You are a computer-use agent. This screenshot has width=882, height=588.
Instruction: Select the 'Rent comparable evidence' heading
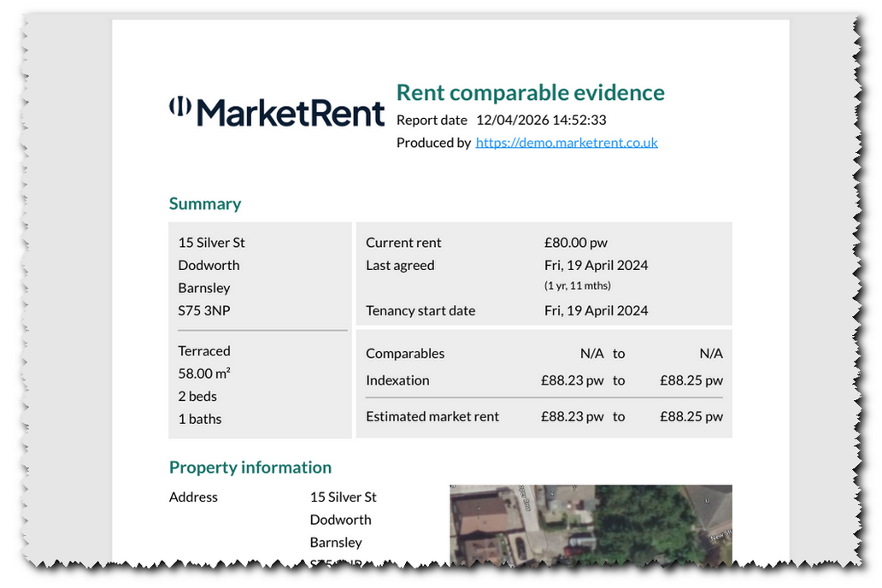531,92
